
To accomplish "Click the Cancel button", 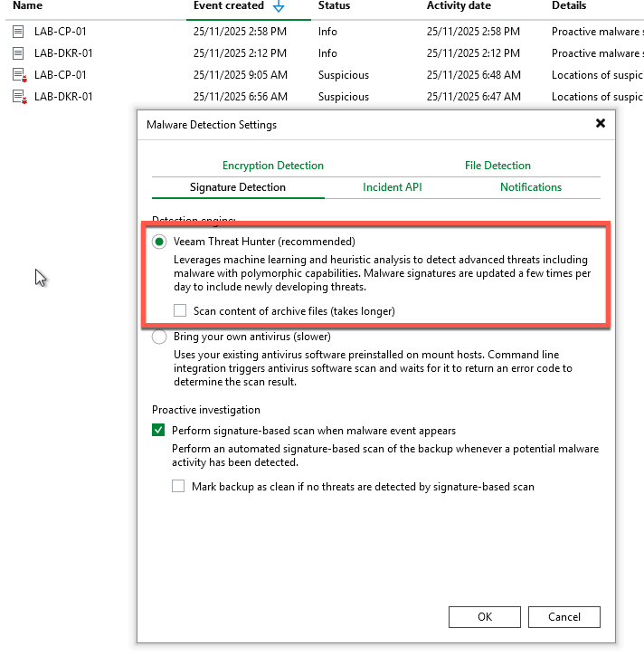I will tap(563, 617).
